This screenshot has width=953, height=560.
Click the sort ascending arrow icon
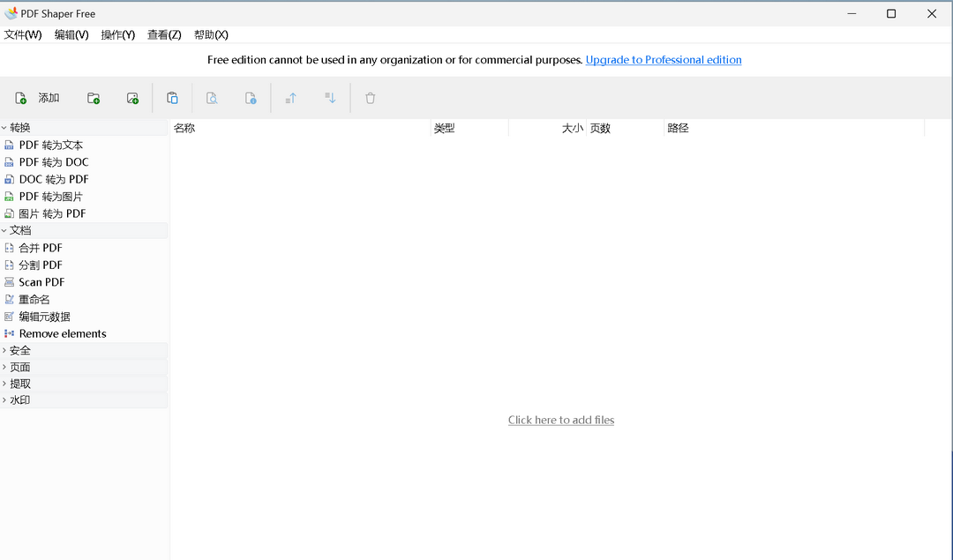pos(290,97)
